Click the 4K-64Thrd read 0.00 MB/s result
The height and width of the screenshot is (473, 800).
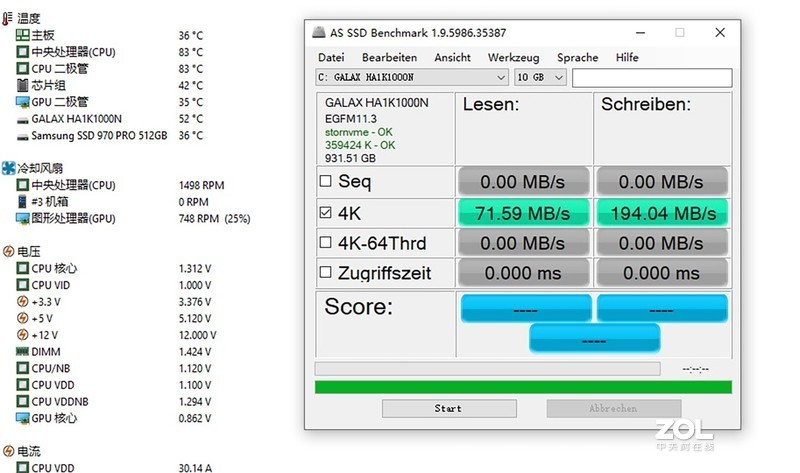[523, 243]
